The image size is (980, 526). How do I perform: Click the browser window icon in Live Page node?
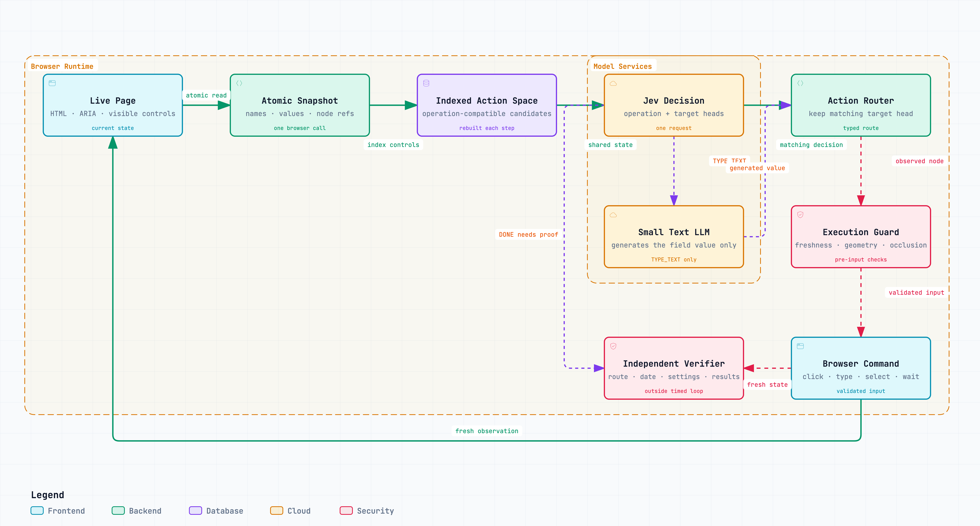[52, 83]
